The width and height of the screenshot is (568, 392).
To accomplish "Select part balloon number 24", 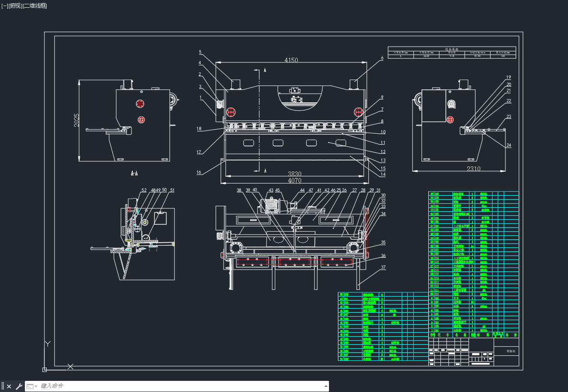I will [508, 146].
